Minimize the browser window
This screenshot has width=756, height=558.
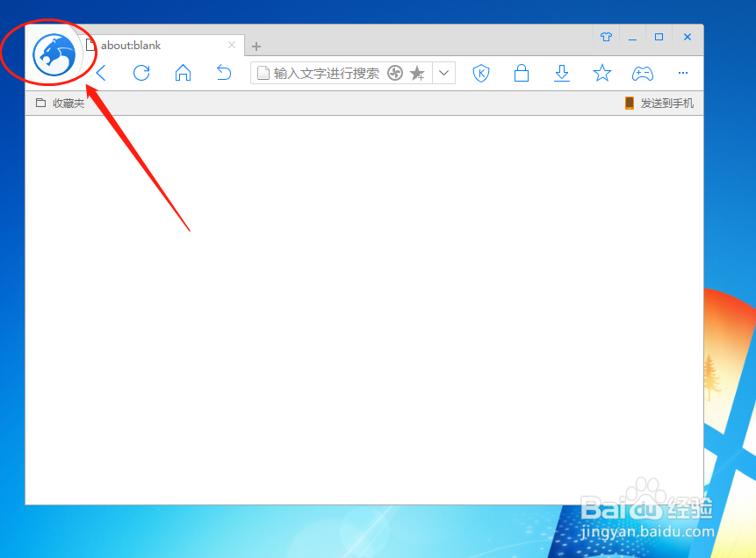(x=632, y=37)
